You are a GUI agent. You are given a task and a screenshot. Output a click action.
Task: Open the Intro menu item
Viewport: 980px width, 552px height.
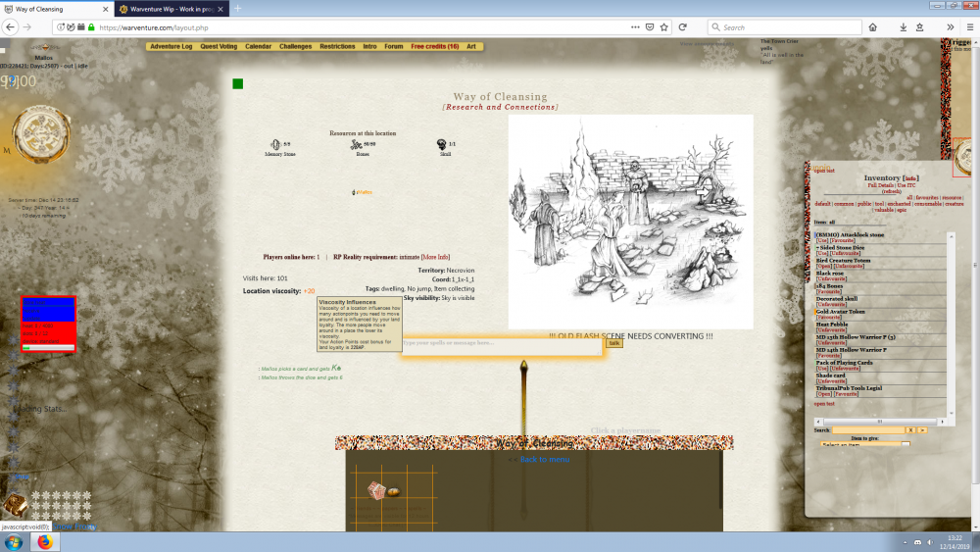[x=369, y=46]
